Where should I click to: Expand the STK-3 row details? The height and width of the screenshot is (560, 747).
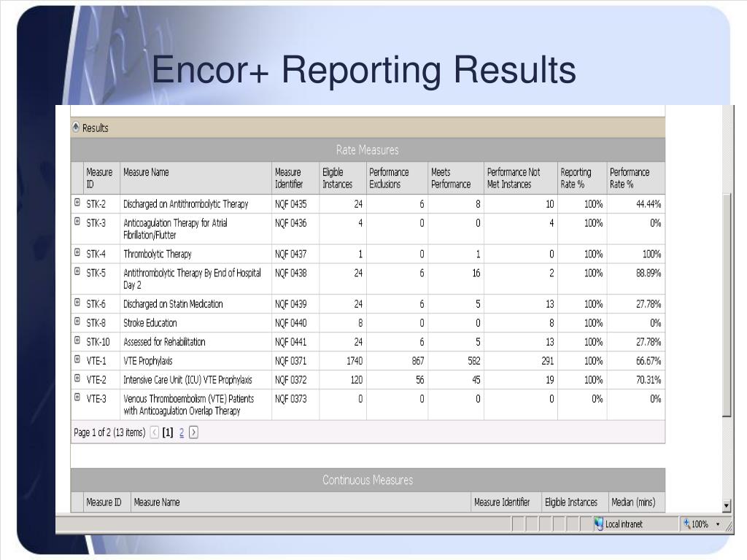(x=77, y=222)
